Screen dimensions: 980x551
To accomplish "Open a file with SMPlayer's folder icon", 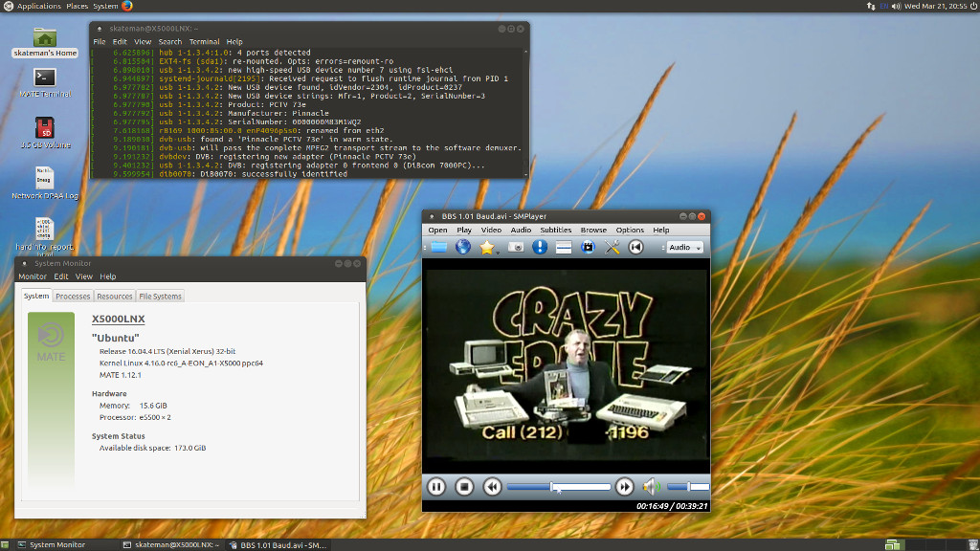I will click(438, 248).
